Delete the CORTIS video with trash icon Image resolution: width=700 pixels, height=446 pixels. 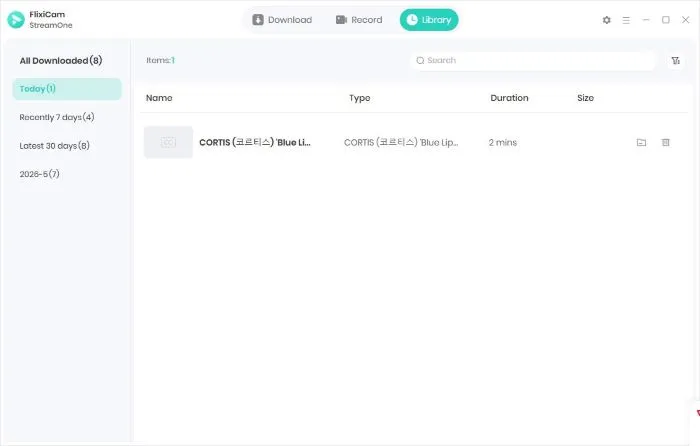click(665, 142)
